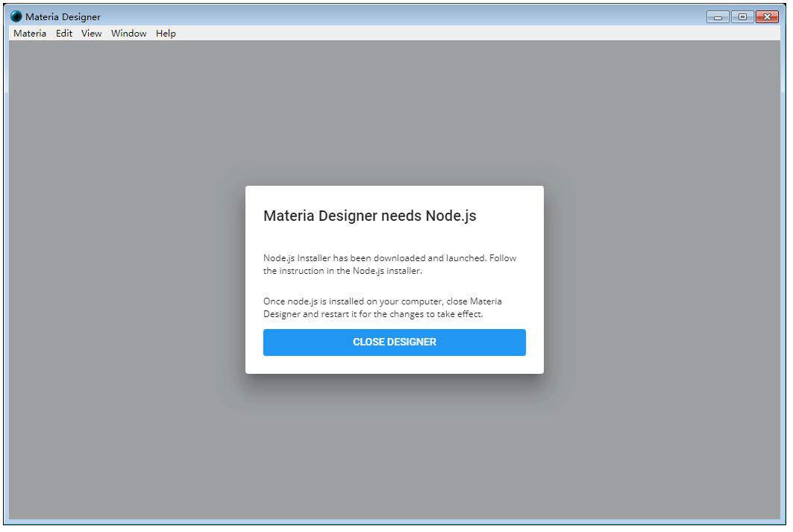Minimize the Materia Designer window

pos(717,16)
